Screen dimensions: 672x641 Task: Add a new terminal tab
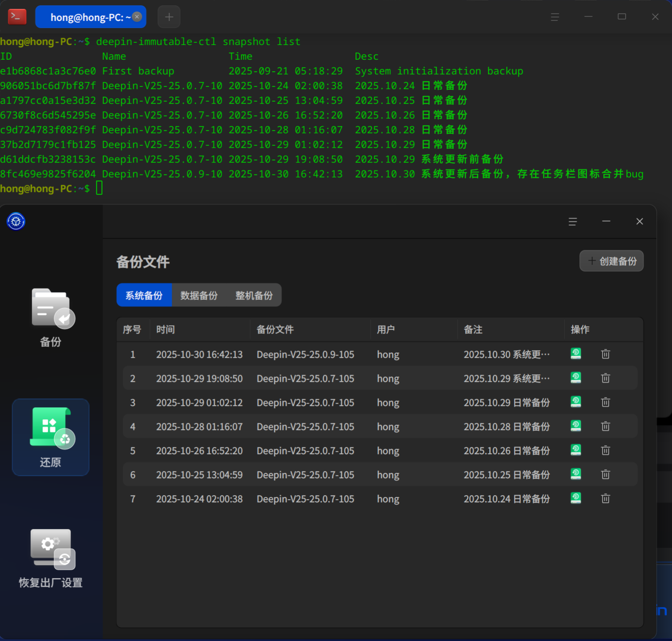169,17
